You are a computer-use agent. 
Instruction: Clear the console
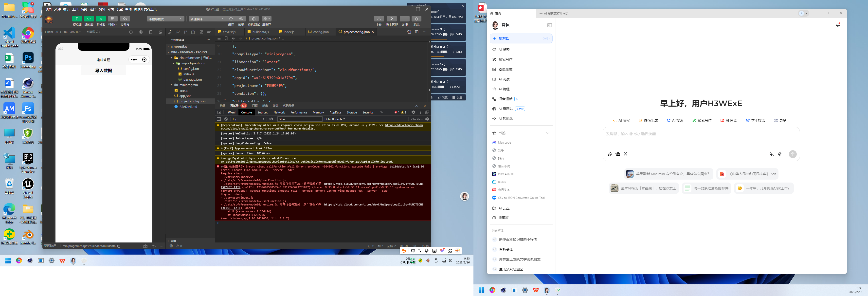tap(226, 119)
